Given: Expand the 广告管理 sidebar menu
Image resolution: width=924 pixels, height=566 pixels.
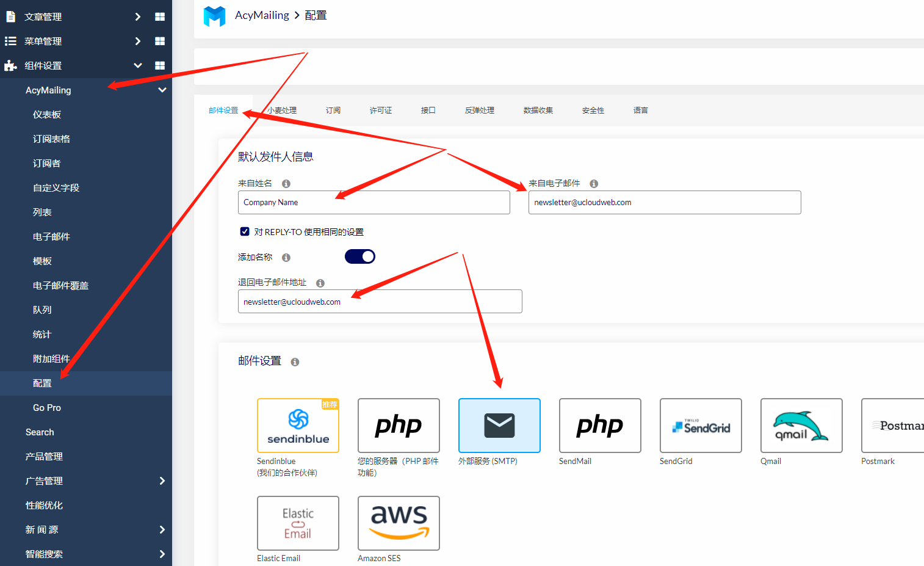Looking at the screenshot, I should pyautogui.click(x=162, y=481).
